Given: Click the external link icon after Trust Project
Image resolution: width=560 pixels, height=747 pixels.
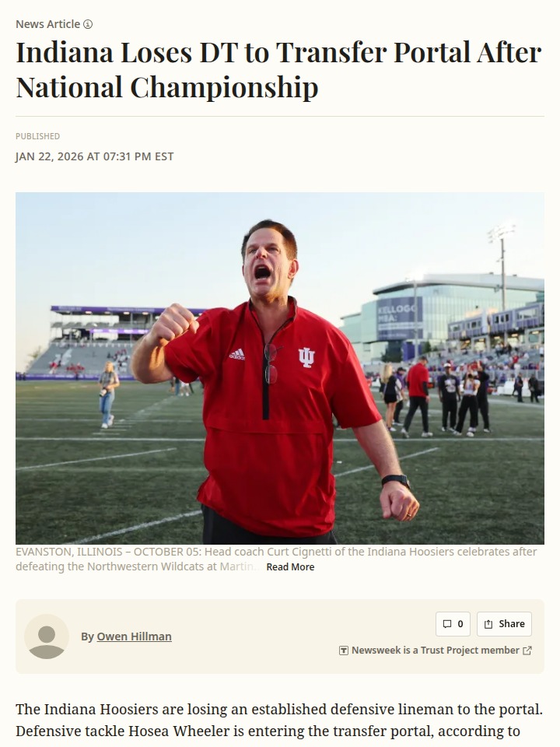Looking at the screenshot, I should coord(527,651).
